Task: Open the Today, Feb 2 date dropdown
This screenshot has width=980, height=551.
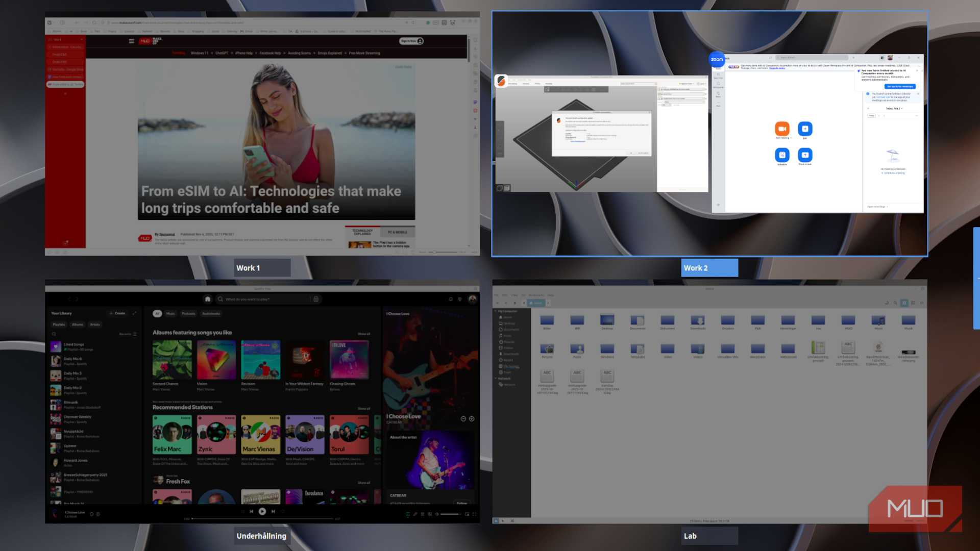Action: pos(894,109)
